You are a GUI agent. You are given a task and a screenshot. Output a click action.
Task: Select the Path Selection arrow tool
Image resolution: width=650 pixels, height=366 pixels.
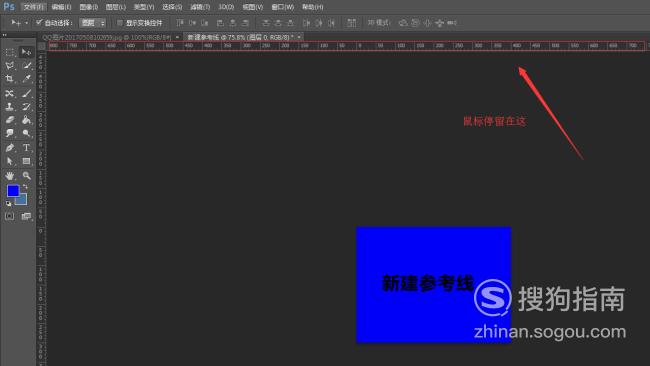pos(10,161)
